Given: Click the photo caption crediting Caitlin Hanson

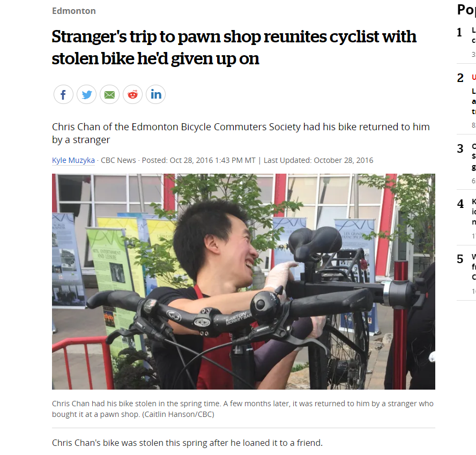Looking at the screenshot, I should [242, 409].
